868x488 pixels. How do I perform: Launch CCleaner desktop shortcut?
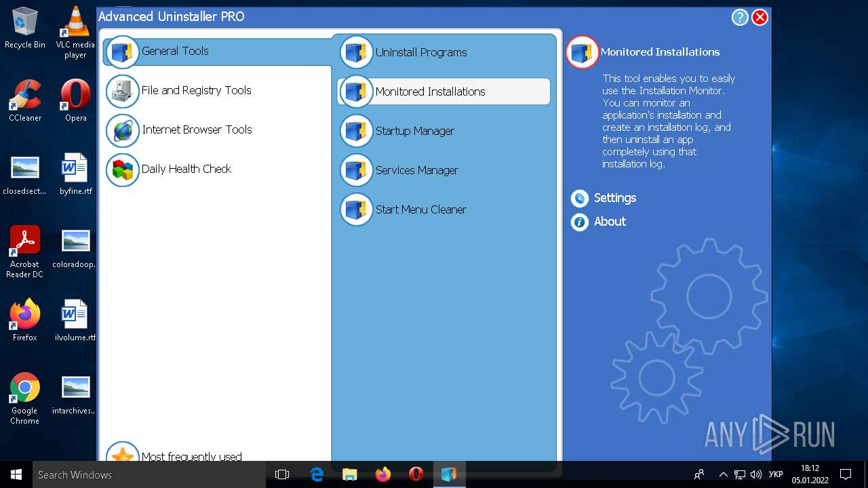coord(25,101)
